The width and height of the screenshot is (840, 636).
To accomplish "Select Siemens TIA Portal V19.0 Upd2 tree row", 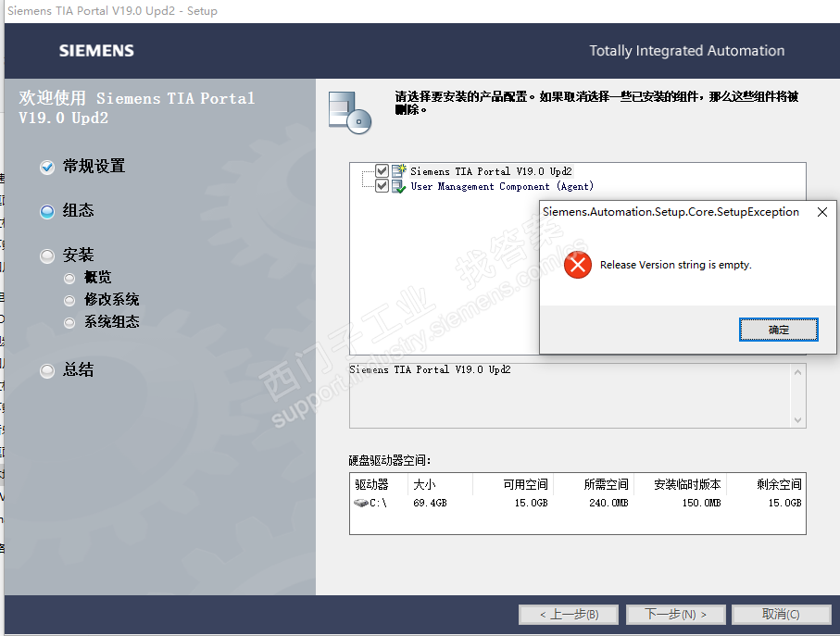I will click(x=491, y=171).
